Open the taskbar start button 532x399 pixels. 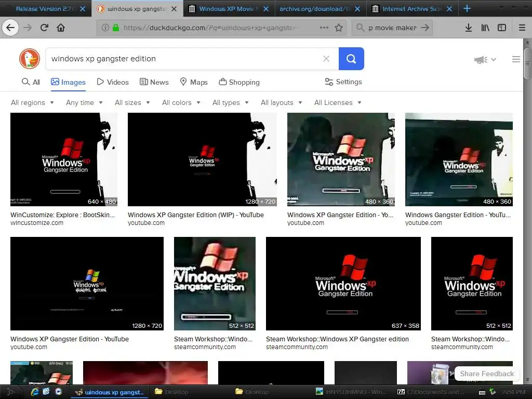(x=10, y=392)
